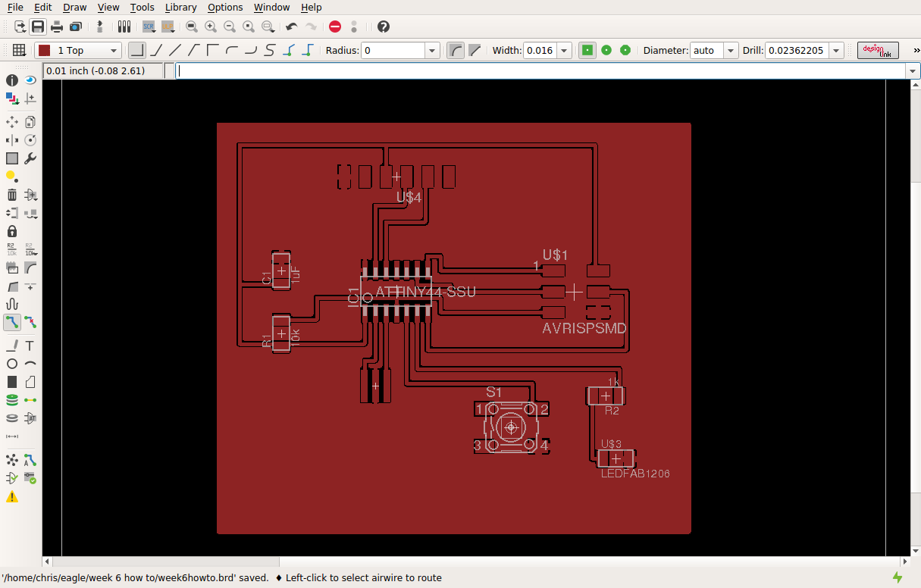Switch to schematic using the toolbar icon
Viewport: 921px width, 588px height.
[100, 27]
